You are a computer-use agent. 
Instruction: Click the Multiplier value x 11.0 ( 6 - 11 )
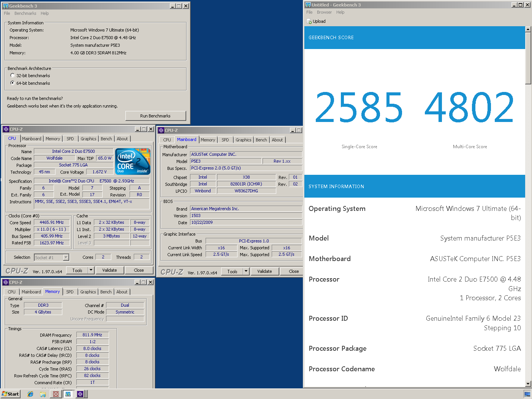pyautogui.click(x=52, y=230)
